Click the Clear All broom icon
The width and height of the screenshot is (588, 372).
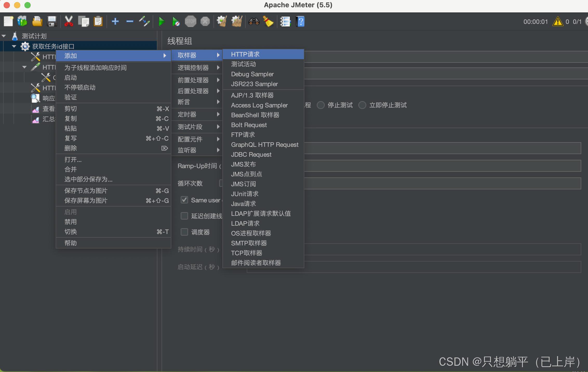pos(237,22)
